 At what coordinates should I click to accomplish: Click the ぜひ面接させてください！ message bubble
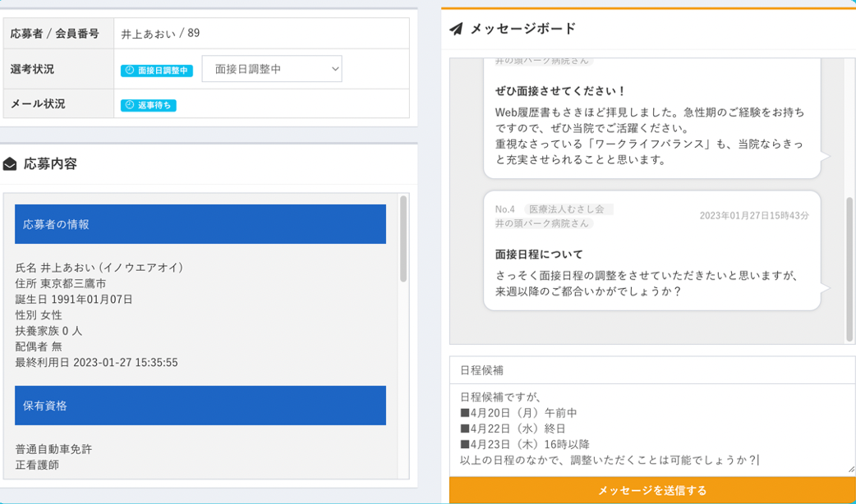click(651, 123)
